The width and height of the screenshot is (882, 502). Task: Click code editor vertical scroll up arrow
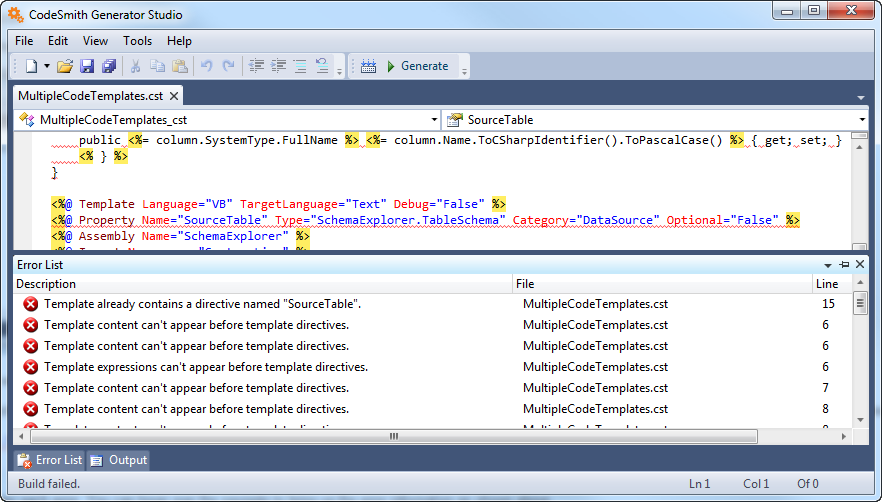click(x=860, y=147)
